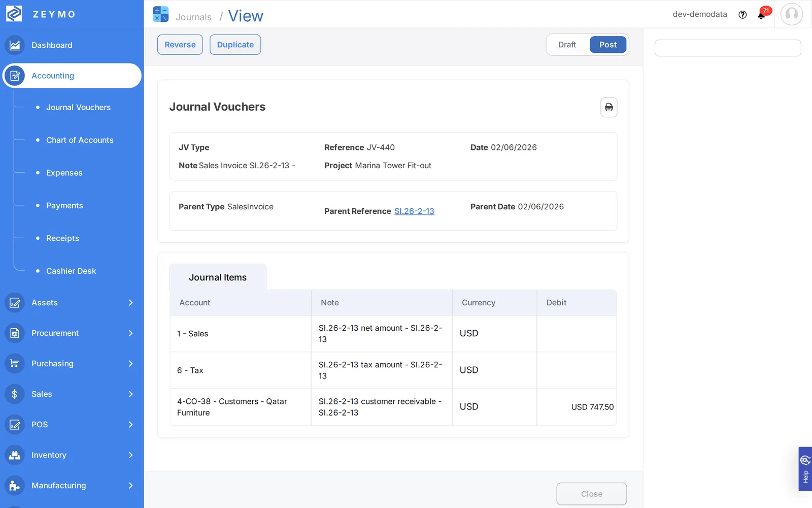This screenshot has width=812, height=508.
Task: Open Receipts submenu item
Action: coord(62,238)
